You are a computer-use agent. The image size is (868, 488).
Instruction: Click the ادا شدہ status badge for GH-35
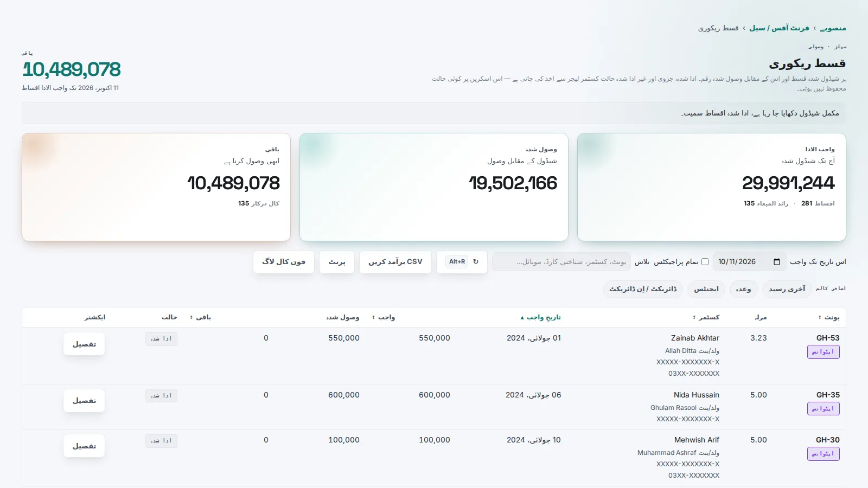pyautogui.click(x=161, y=396)
